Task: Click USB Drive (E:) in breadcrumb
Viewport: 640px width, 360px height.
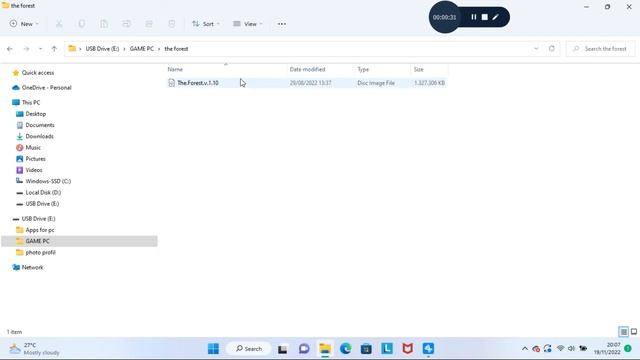Action: coord(102,49)
